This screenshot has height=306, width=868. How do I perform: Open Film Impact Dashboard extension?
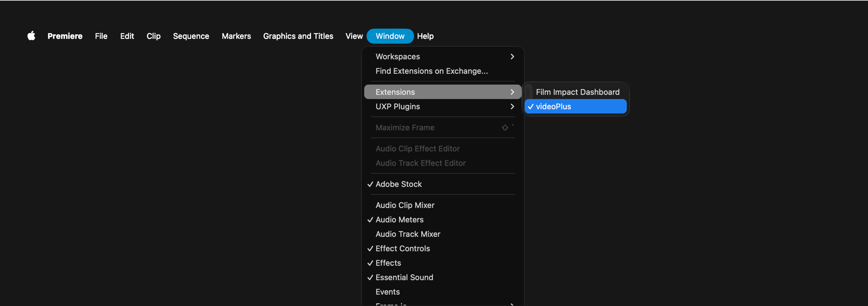click(575, 92)
